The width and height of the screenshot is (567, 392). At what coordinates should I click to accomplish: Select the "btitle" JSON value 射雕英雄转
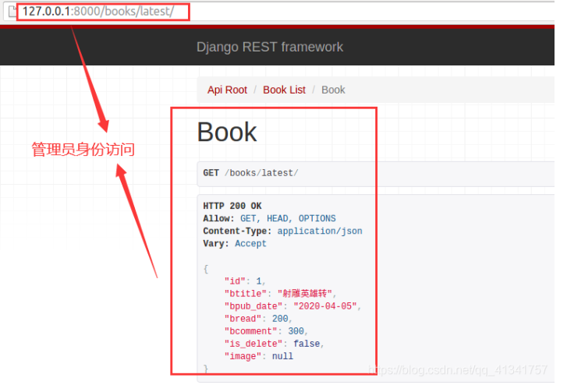tap(305, 293)
